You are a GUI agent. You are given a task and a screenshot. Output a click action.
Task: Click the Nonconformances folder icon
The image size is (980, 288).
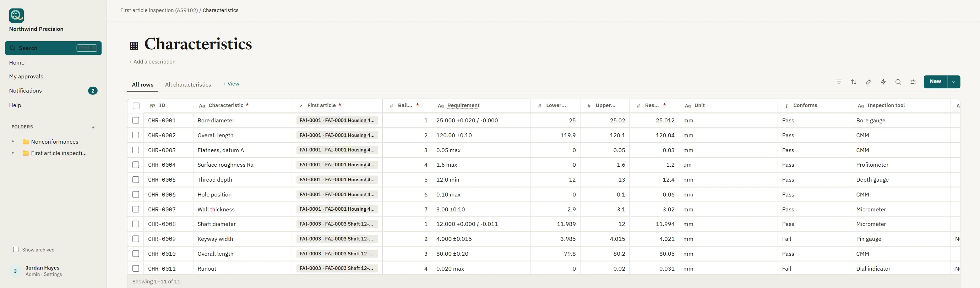click(26, 142)
